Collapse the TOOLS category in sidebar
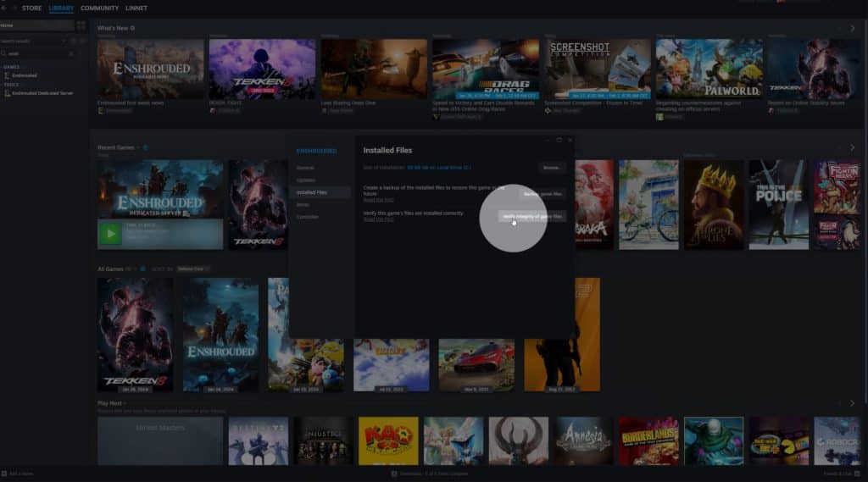This screenshot has width=868, height=482. click(x=11, y=85)
